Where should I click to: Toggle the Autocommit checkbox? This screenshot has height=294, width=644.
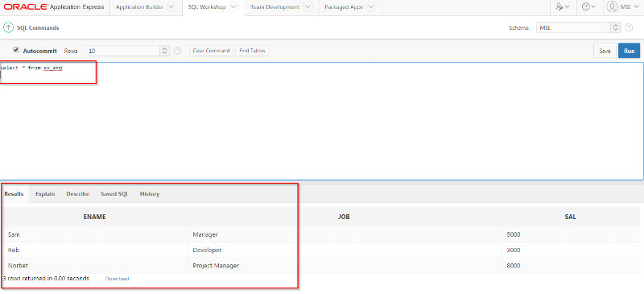[x=16, y=50]
